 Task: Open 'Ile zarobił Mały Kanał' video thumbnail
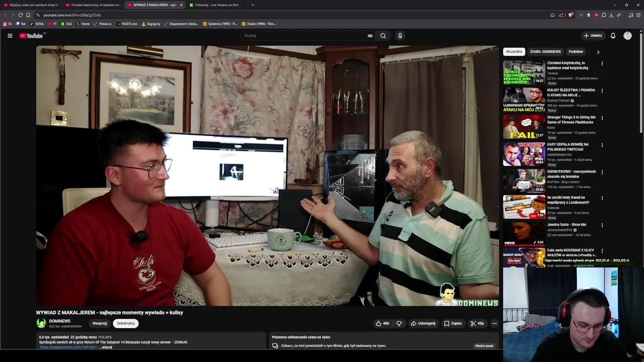[x=524, y=207]
